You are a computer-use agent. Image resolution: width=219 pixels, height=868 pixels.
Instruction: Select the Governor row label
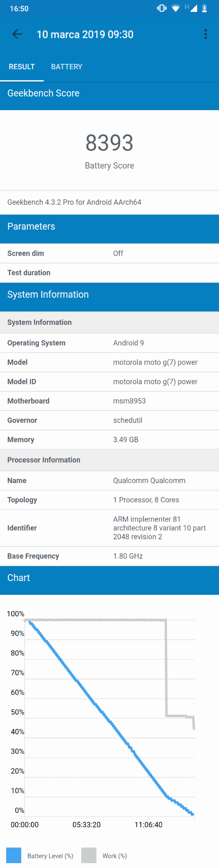click(x=22, y=420)
